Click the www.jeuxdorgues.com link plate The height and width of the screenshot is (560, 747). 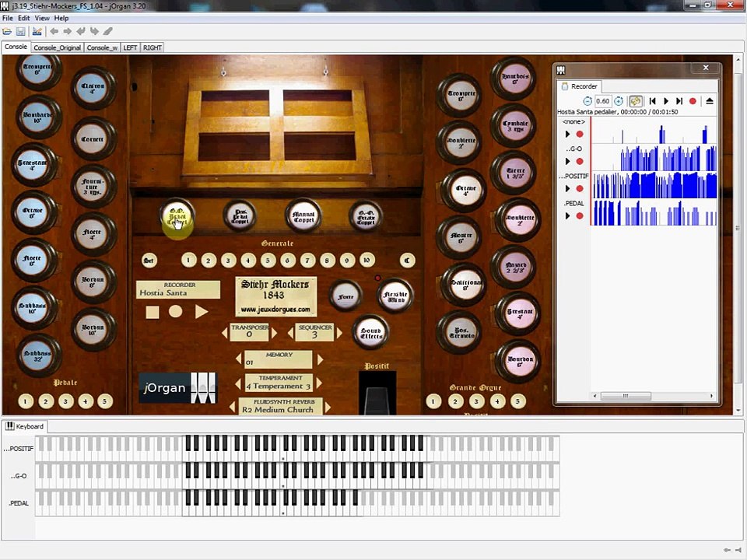tap(275, 310)
